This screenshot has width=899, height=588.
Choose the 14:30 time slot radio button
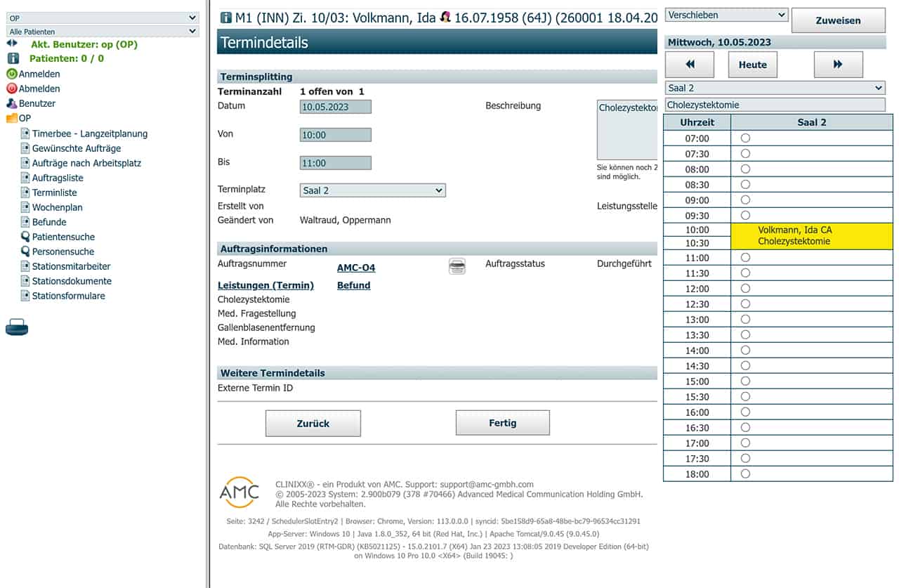pyautogui.click(x=745, y=366)
